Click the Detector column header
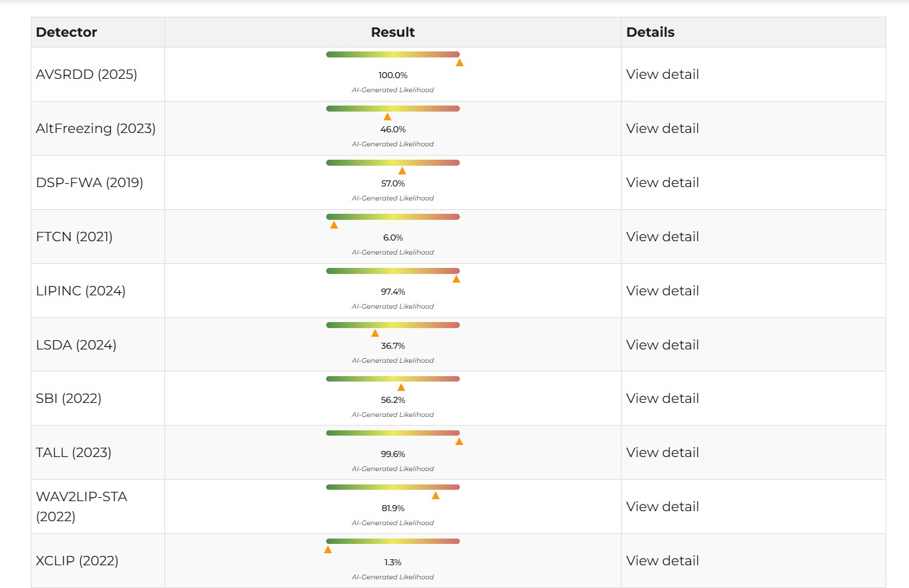Viewport: 909px width, 588px height. pyautogui.click(x=67, y=32)
